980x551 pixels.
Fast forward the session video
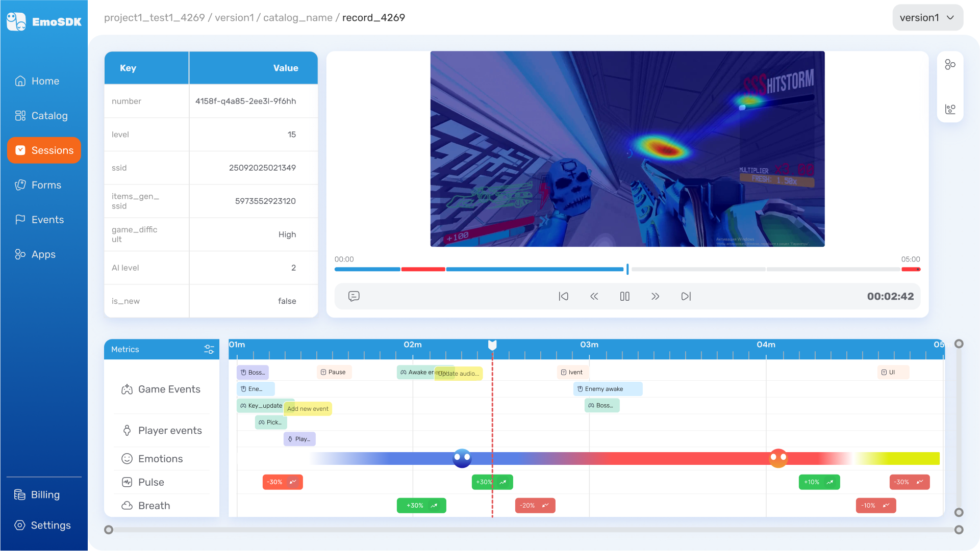click(x=655, y=296)
